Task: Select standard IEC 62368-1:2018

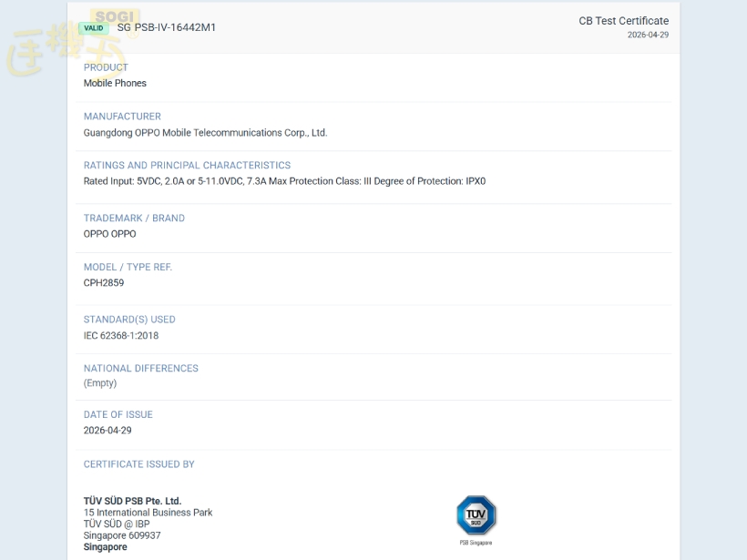Action: pos(121,335)
